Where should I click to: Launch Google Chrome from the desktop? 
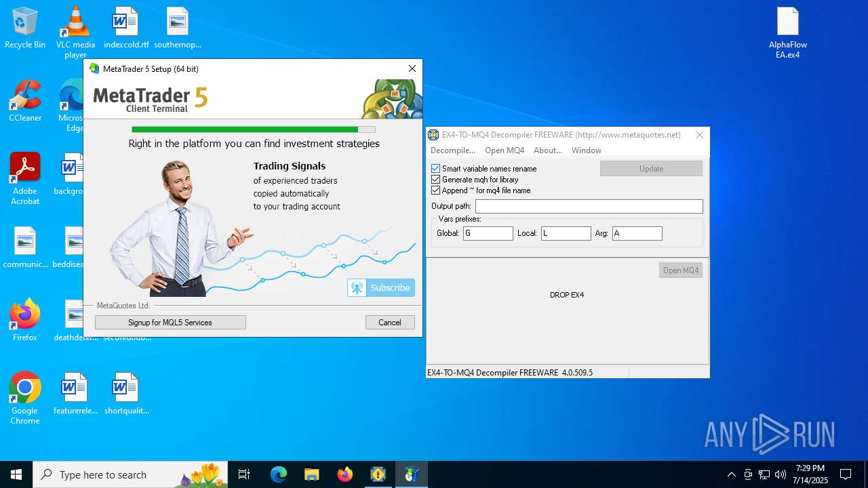(25, 399)
